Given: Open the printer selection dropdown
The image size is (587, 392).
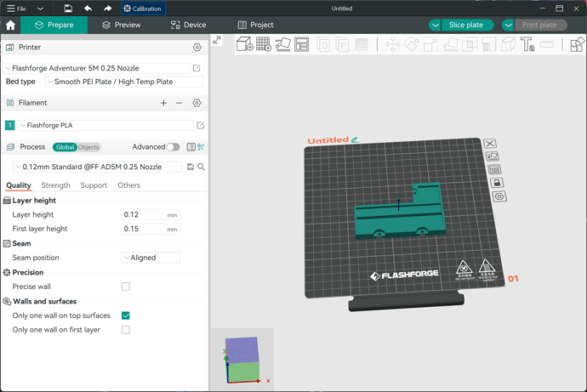Looking at the screenshot, I should [98, 68].
